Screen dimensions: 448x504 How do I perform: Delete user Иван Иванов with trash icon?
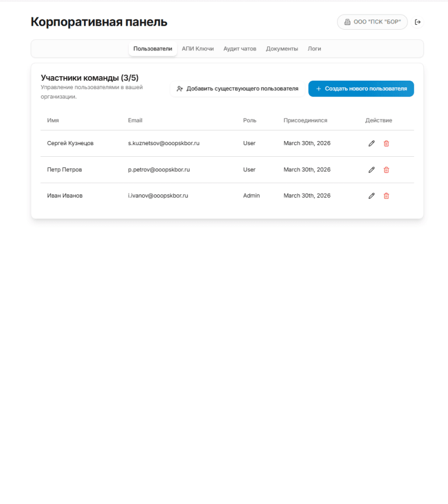click(386, 196)
